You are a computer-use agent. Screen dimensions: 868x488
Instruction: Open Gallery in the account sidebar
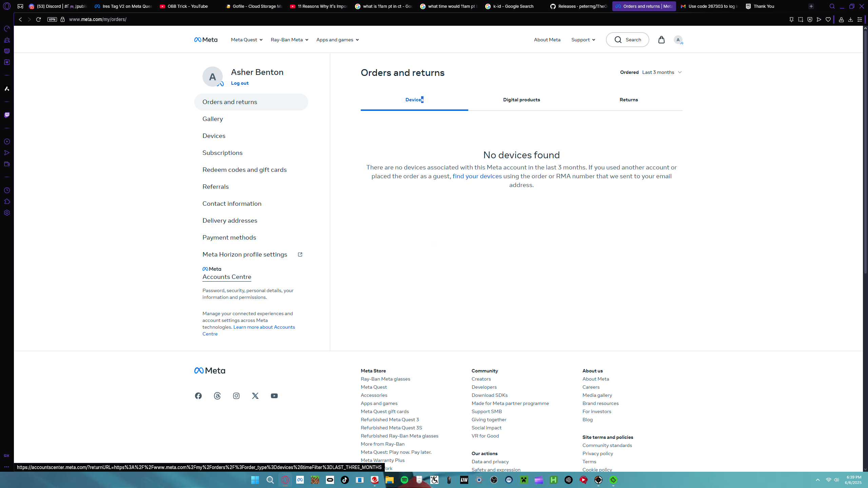coord(213,119)
